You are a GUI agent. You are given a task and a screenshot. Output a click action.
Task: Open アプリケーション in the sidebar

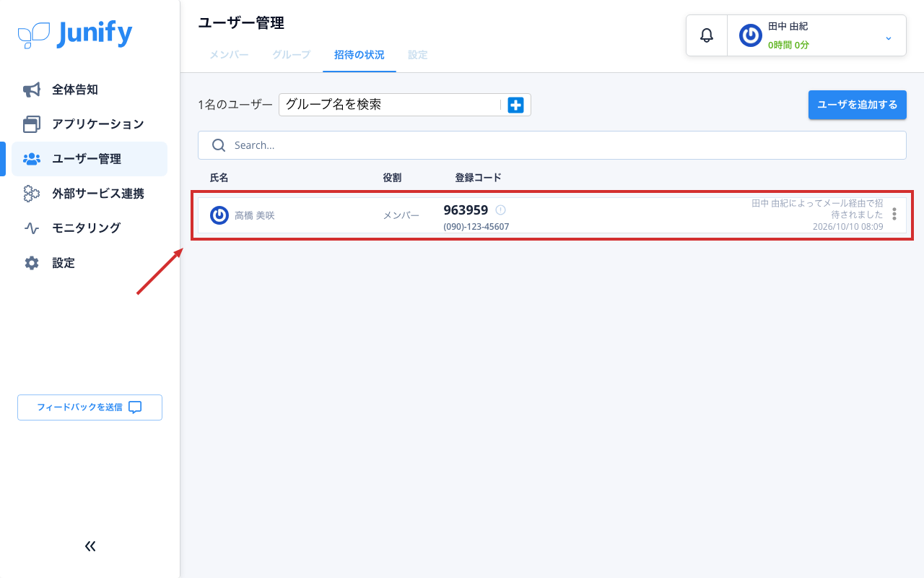point(90,124)
